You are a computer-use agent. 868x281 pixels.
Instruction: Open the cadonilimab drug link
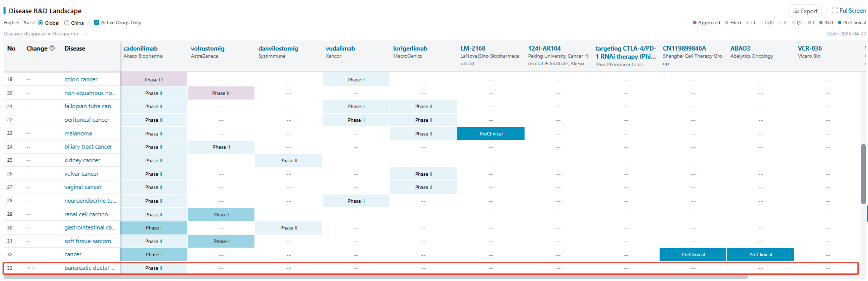141,49
